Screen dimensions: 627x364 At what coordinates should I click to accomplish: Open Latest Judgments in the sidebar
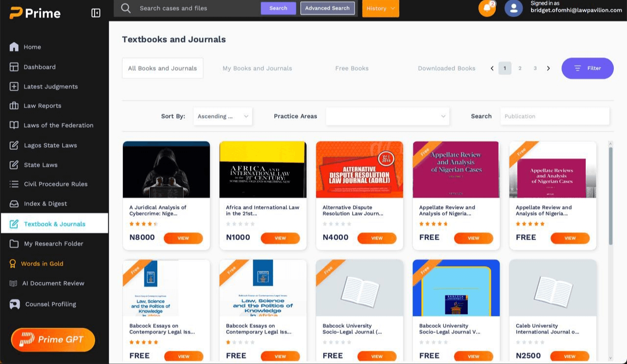(50, 87)
